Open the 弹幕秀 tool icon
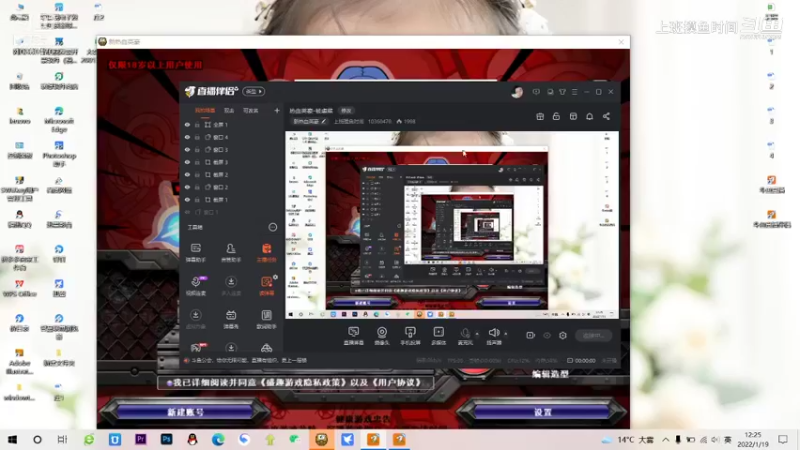Image resolution: width=800 pixels, height=450 pixels. click(x=231, y=319)
